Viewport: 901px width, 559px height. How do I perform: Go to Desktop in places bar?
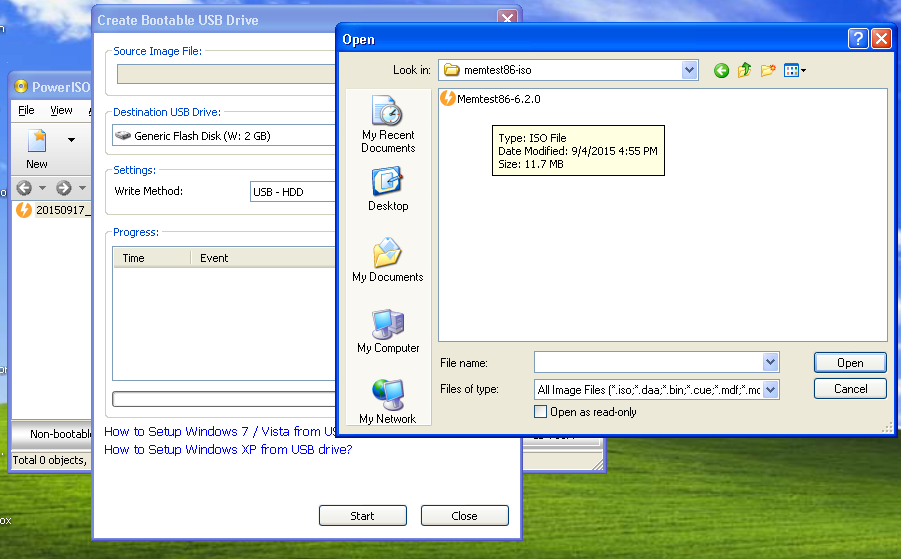(x=388, y=190)
